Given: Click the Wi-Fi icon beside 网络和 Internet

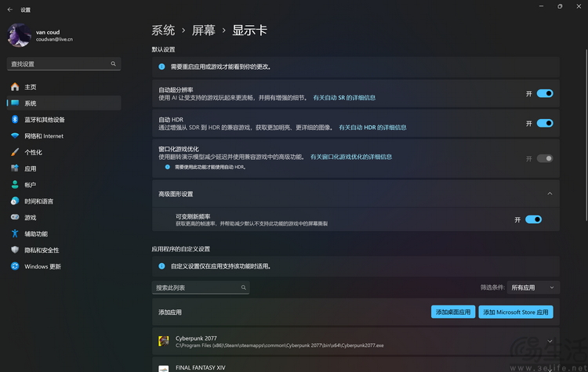Looking at the screenshot, I should click(x=15, y=135).
